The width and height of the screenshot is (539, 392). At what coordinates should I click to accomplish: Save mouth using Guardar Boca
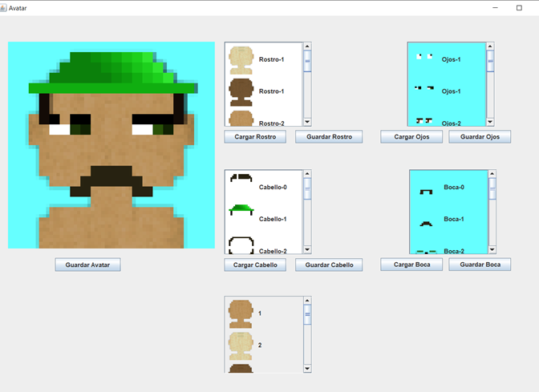[x=480, y=265]
